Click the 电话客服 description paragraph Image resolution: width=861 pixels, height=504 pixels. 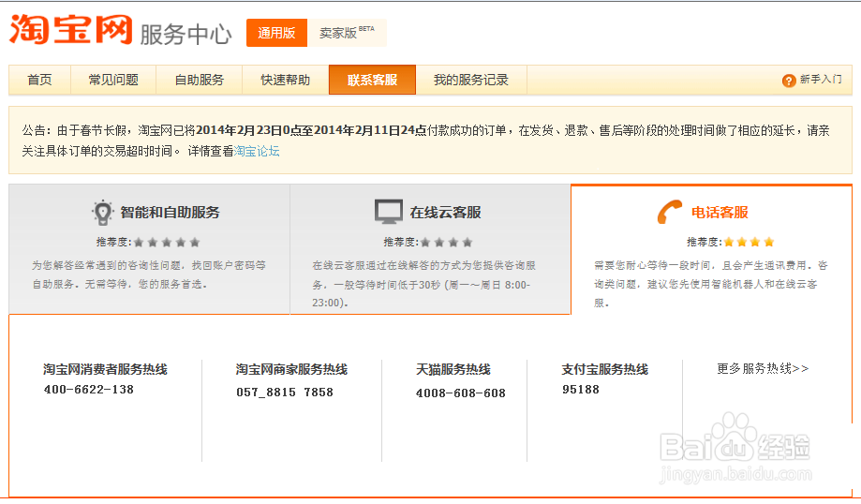pyautogui.click(x=710, y=284)
